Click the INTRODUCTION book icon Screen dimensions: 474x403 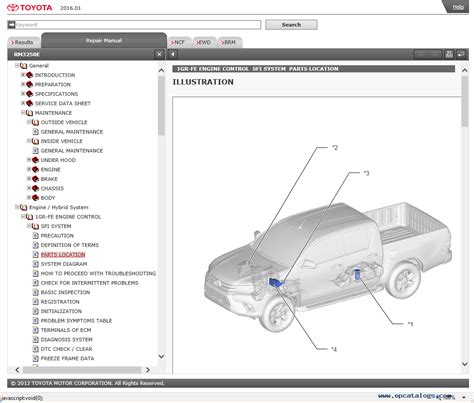(29, 75)
